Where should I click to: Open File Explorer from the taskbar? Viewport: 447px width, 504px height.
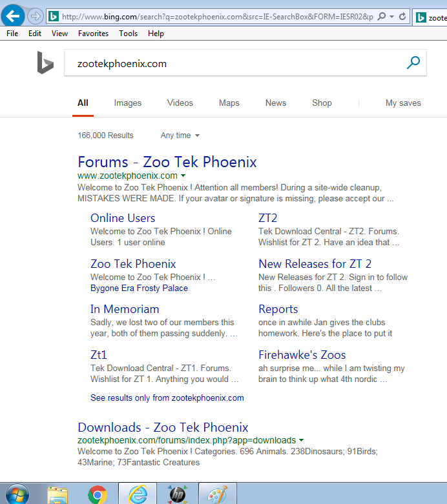(x=57, y=494)
